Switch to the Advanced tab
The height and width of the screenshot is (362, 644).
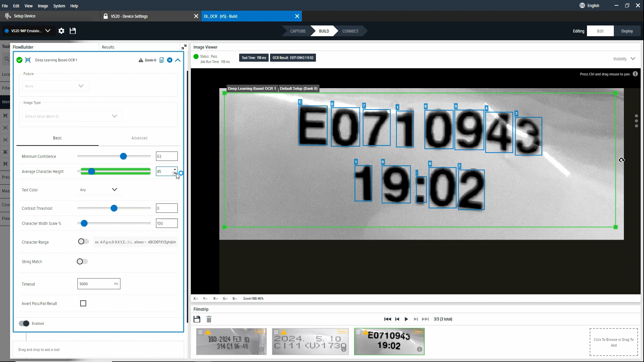tap(139, 138)
